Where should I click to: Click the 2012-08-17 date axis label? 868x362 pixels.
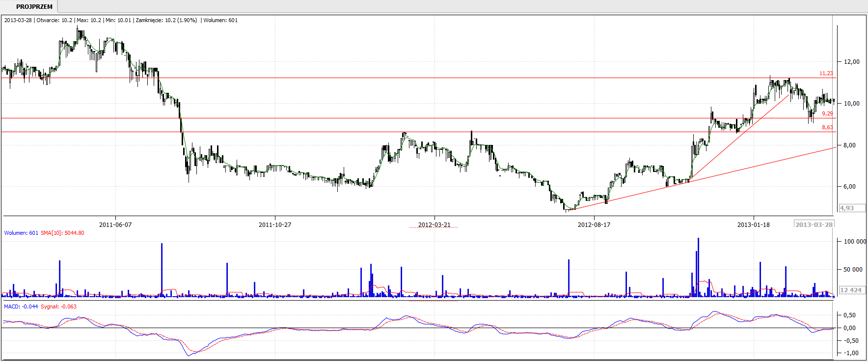coord(594,224)
